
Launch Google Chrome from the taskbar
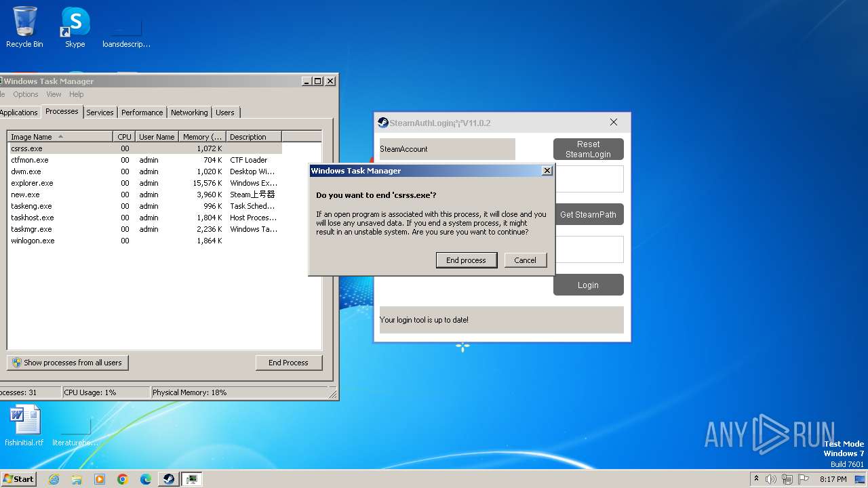point(123,479)
